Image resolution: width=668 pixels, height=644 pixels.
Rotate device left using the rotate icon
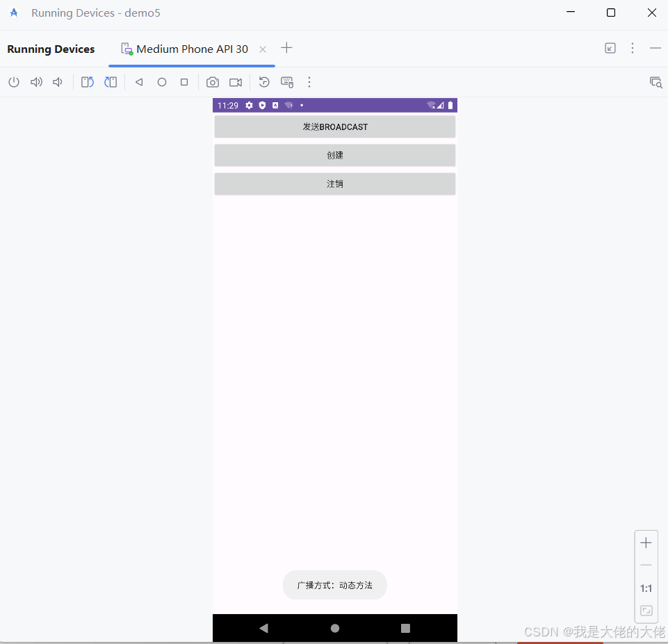pyautogui.click(x=88, y=82)
